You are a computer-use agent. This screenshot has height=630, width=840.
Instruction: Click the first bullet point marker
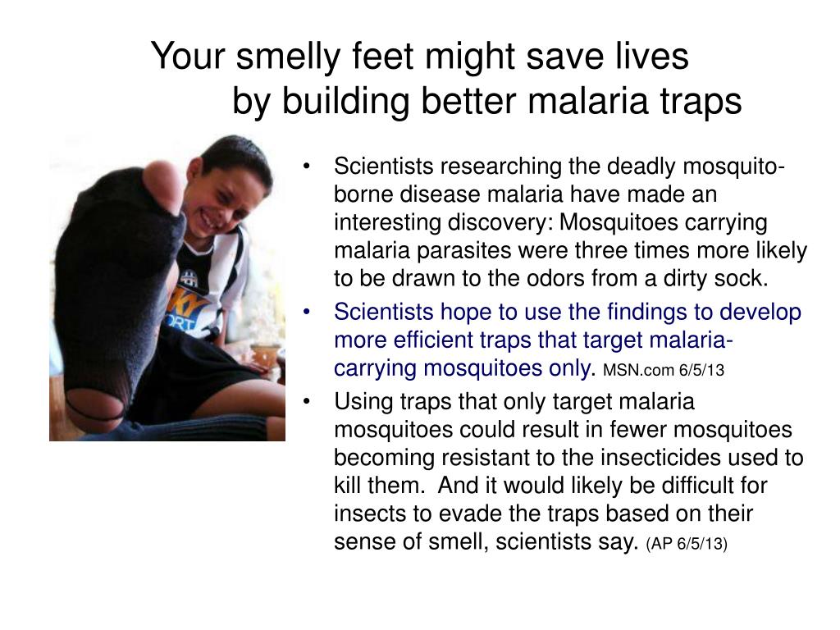(x=307, y=166)
